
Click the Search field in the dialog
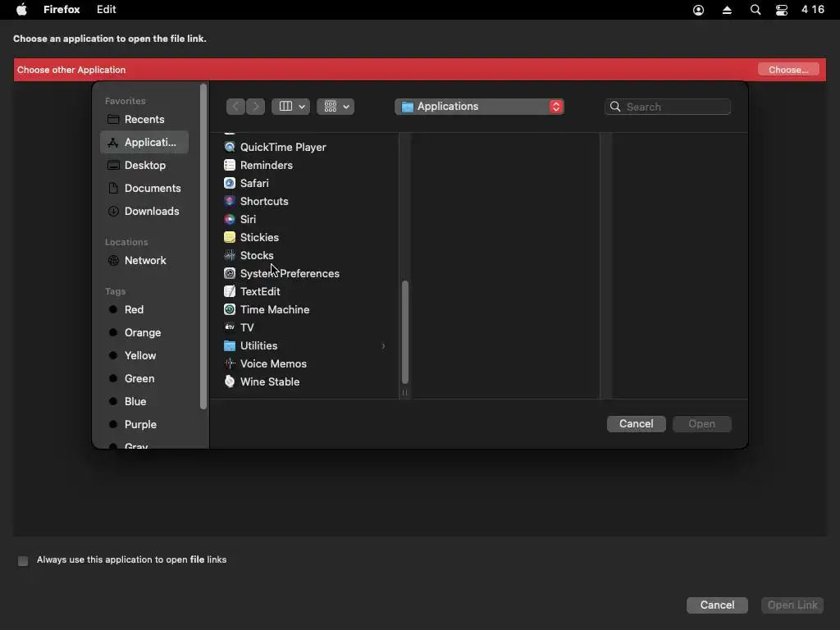[x=668, y=107]
